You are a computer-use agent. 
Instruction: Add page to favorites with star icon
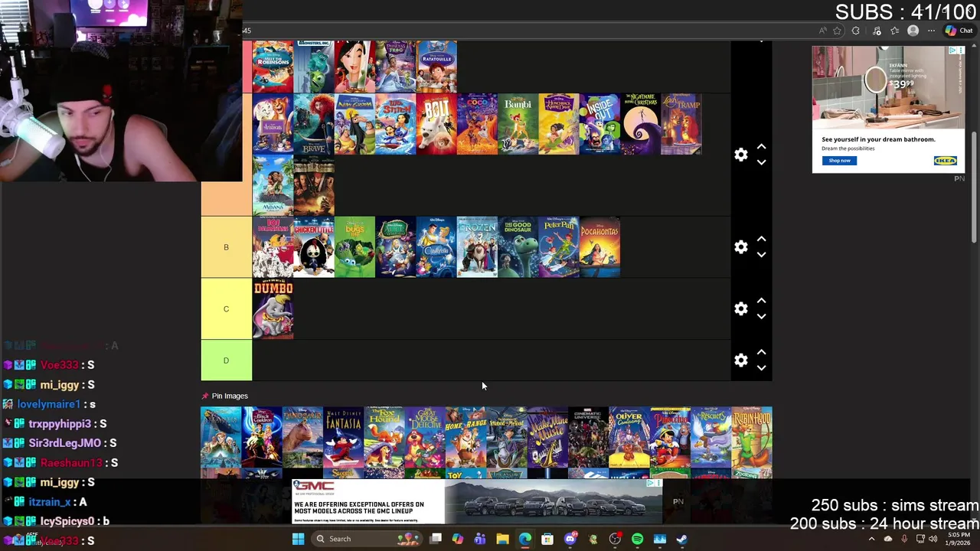click(x=837, y=31)
